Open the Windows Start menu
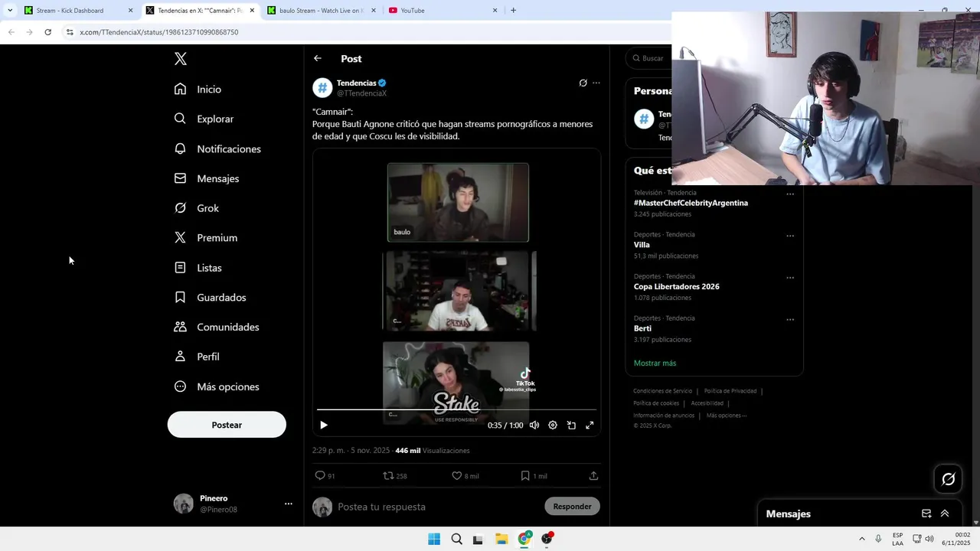The width and height of the screenshot is (980, 551). coord(434,539)
